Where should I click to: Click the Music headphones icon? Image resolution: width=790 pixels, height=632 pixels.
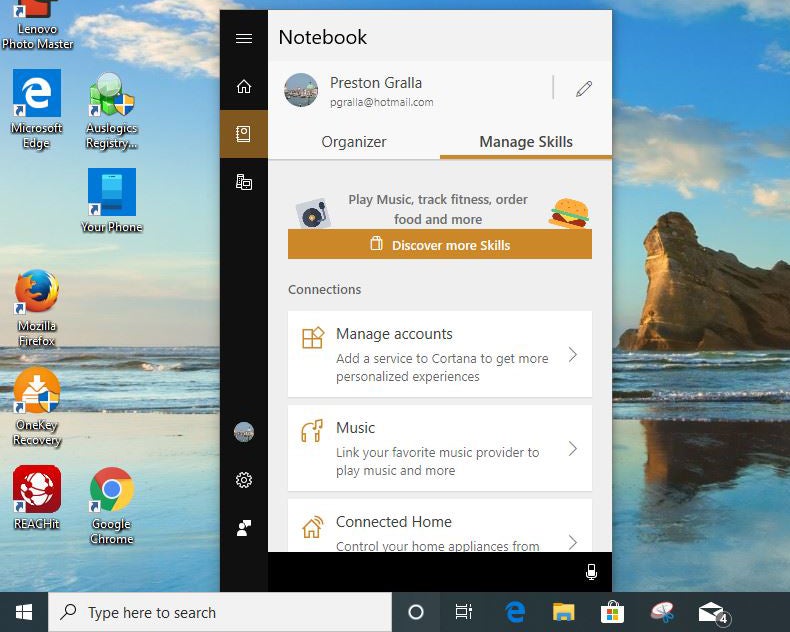point(312,431)
